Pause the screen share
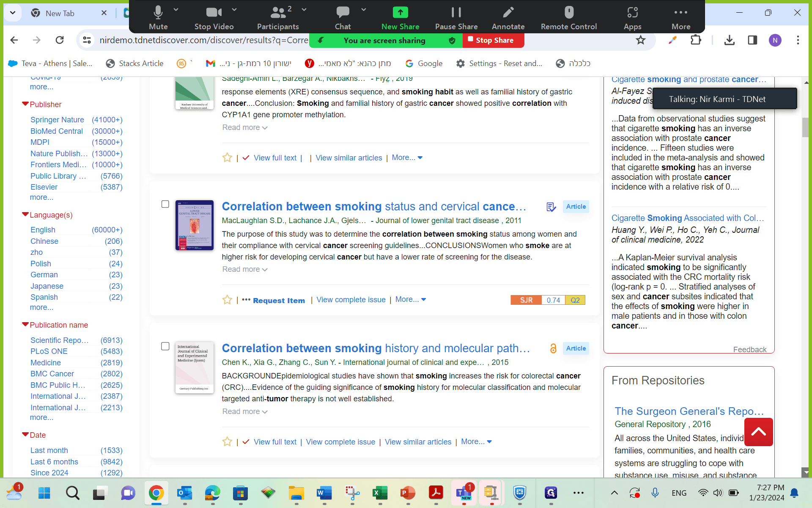The width and height of the screenshot is (812, 508). [x=456, y=18]
